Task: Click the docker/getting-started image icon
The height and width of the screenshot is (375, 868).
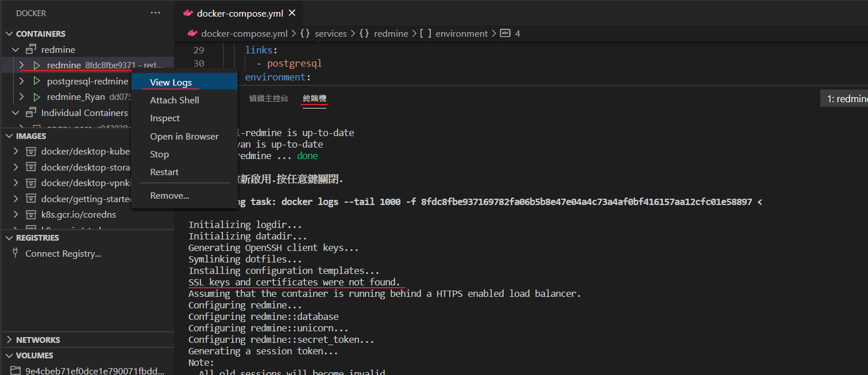Action: point(31,199)
